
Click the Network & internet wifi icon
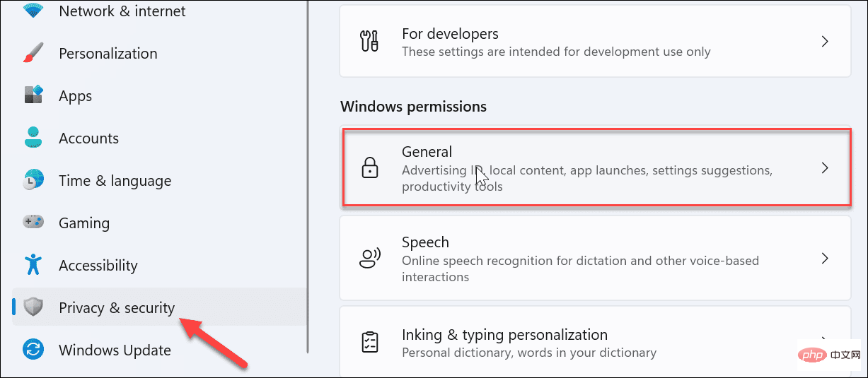click(x=33, y=10)
